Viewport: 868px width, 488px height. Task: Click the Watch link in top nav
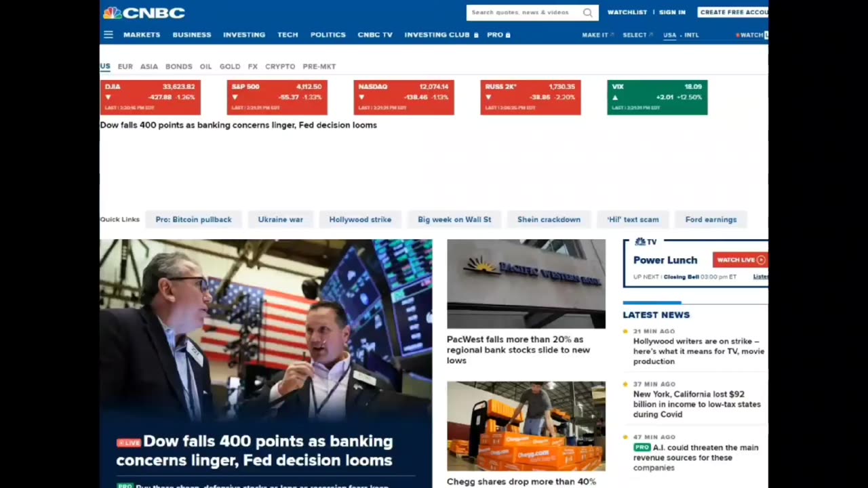tap(751, 35)
